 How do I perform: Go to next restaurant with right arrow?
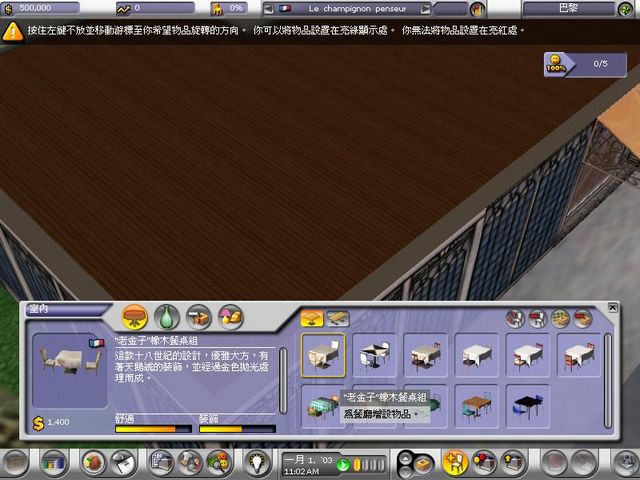[x=425, y=9]
